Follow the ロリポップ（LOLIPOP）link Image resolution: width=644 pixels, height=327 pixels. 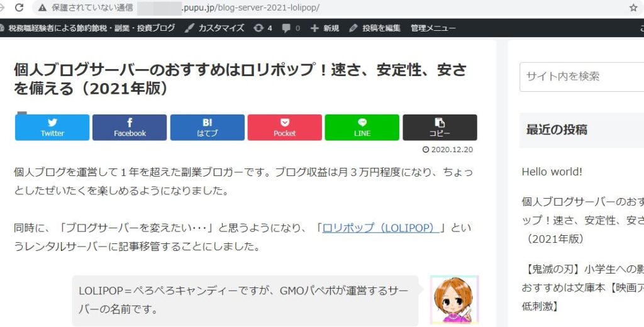click(381, 228)
